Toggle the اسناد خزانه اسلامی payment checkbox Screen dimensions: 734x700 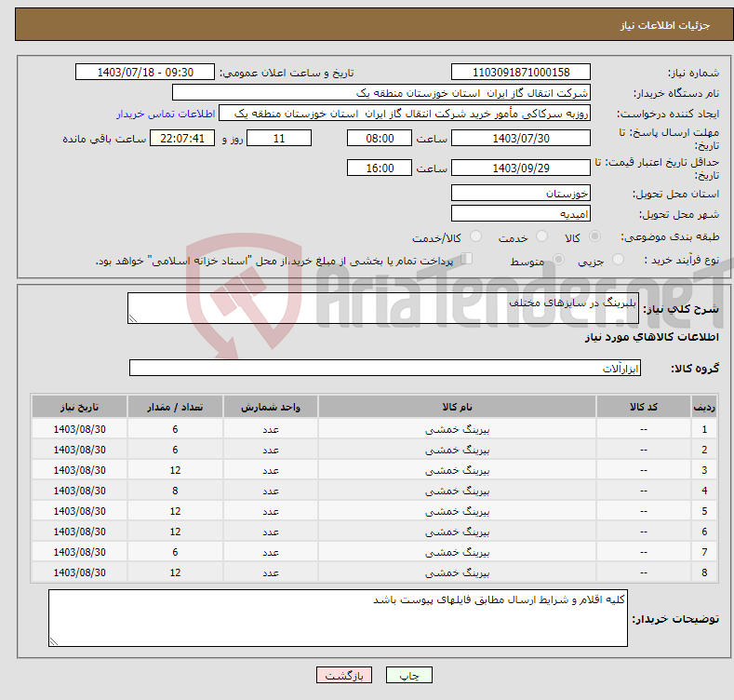pyautogui.click(x=467, y=259)
